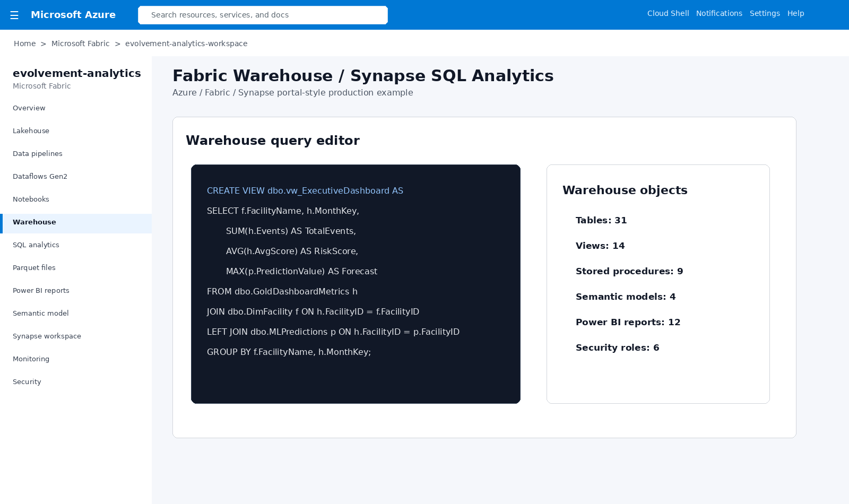849x504 pixels.
Task: Focus the search resources input field
Action: [x=263, y=15]
